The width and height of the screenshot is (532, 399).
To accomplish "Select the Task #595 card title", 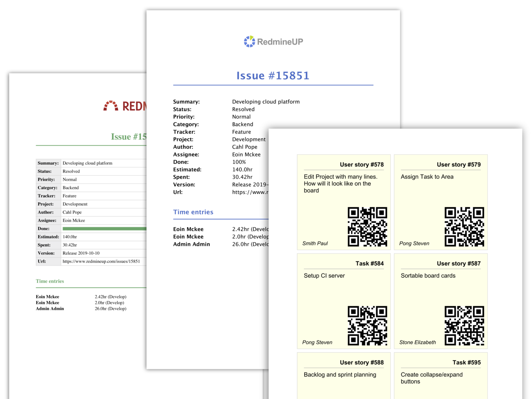I will pos(466,363).
